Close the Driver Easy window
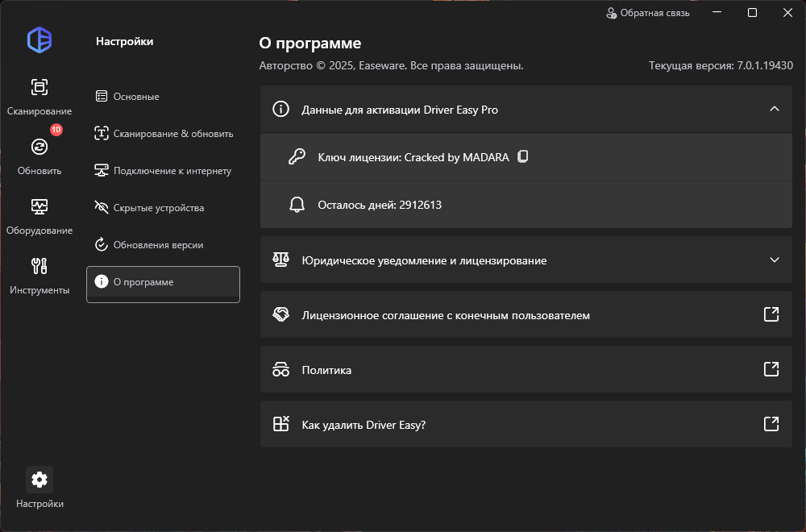806x532 pixels. pyautogui.click(x=787, y=12)
